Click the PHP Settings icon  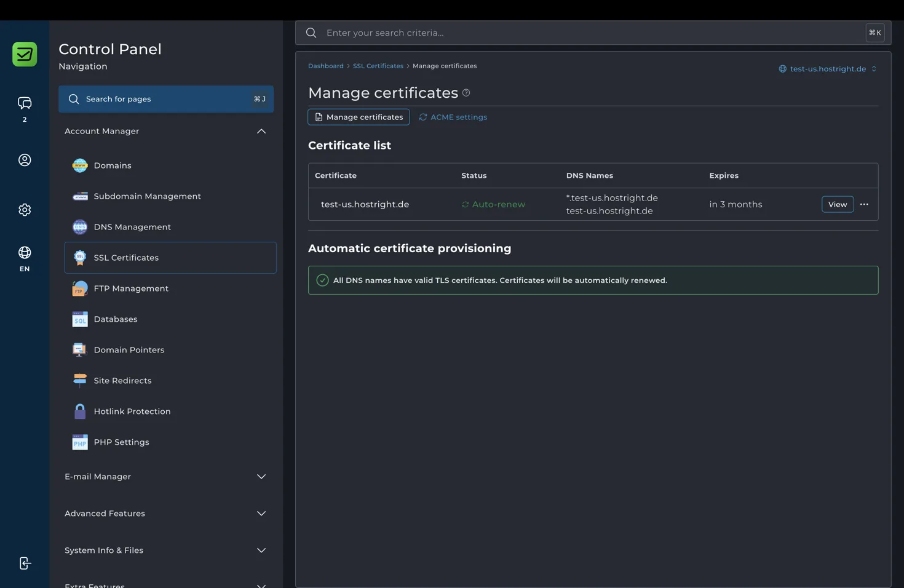[80, 442]
